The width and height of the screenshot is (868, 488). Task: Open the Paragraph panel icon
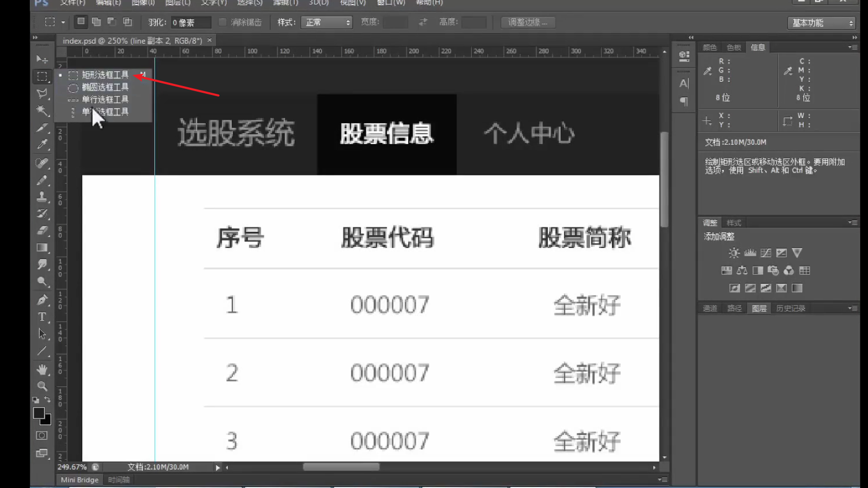click(684, 102)
